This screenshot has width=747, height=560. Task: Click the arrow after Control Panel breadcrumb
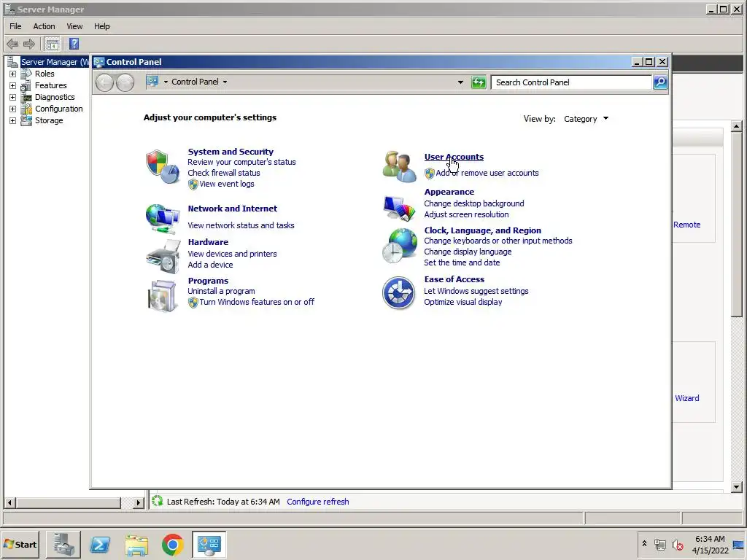(x=225, y=82)
